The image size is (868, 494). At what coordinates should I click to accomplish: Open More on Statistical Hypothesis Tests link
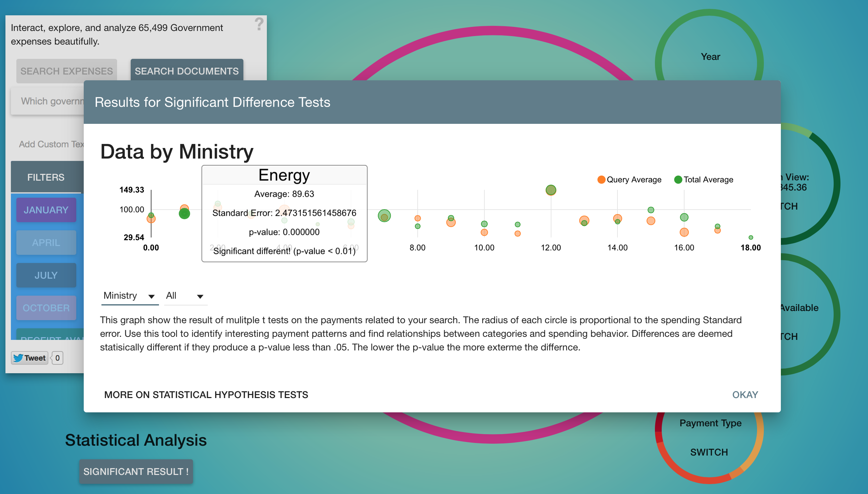(206, 395)
